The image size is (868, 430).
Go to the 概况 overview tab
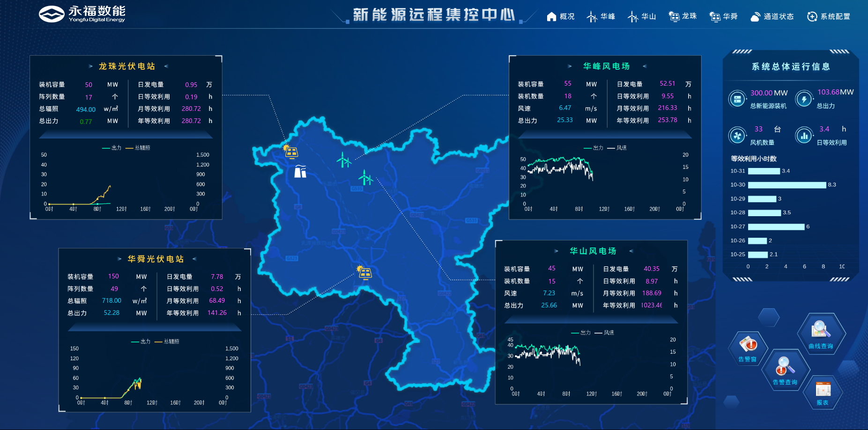pos(561,17)
